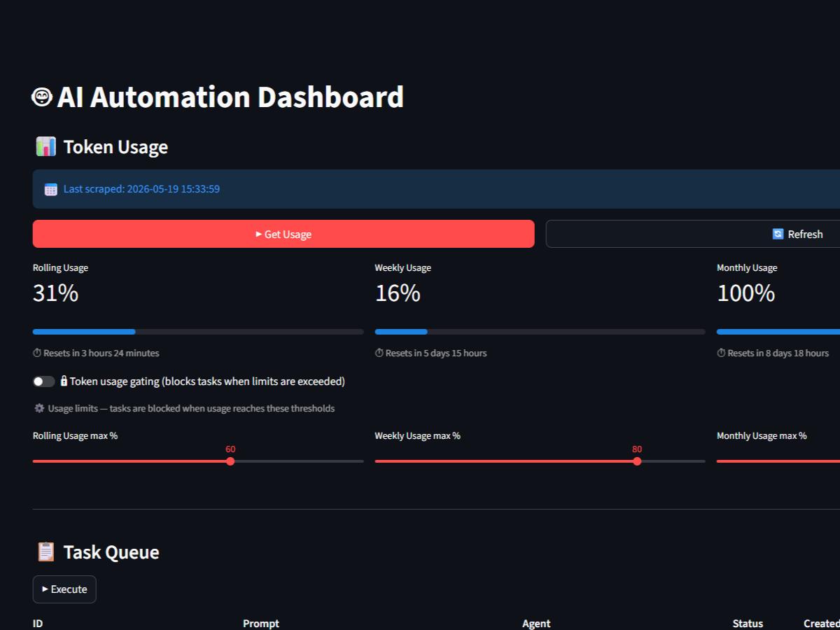Click the Agent column header
Screen dimensions: 840x630
coord(536,623)
